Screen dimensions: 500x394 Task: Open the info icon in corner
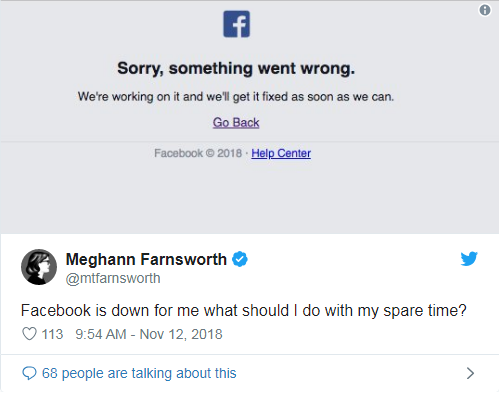coord(485,10)
